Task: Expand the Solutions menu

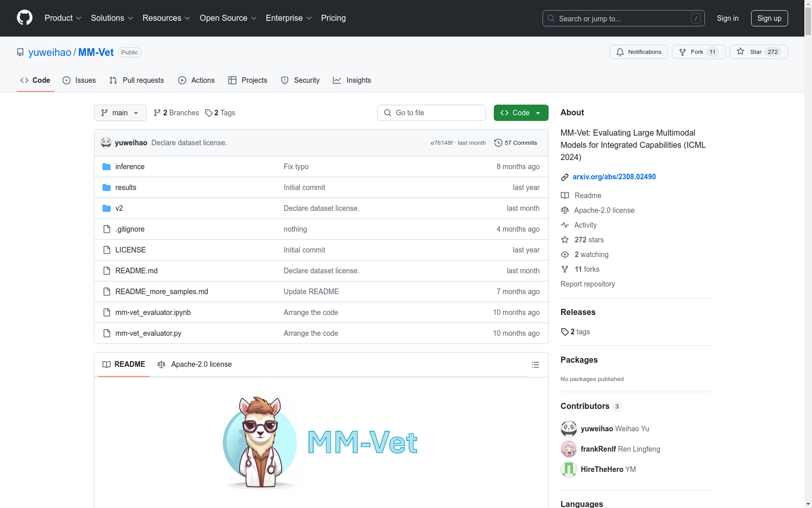Action: [112, 18]
